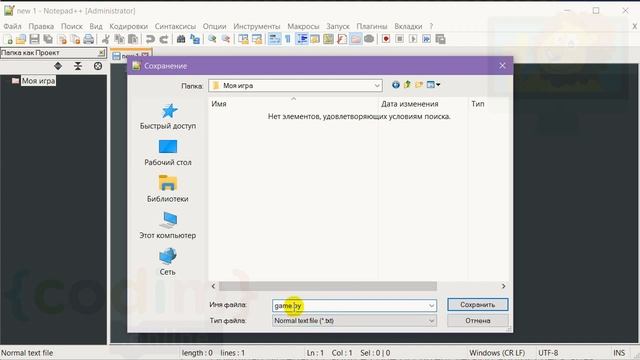This screenshot has height=360, width=640.
Task: Toggle Folder as Workspace toolbar icon
Action: tap(356, 39)
